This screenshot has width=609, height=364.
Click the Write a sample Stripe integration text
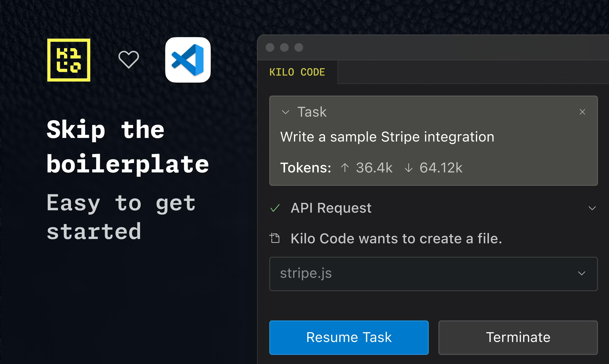387,137
